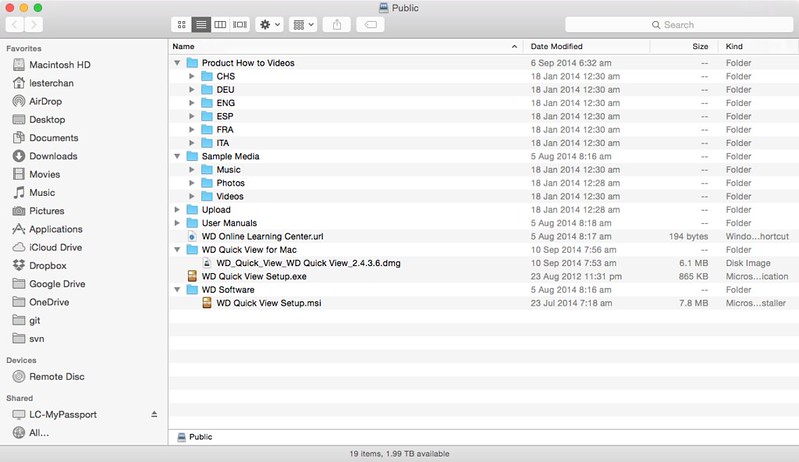Switch to icon view in toolbar
Screen dimensions: 799x462
coord(181,24)
